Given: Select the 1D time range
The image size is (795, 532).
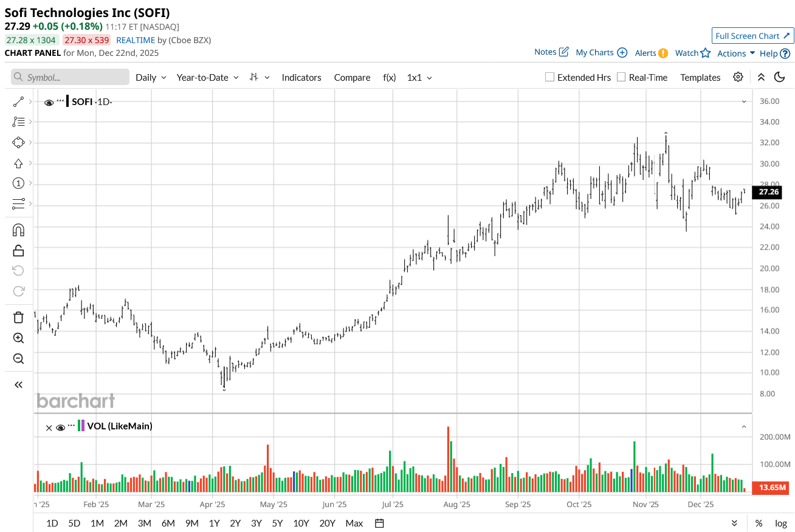Looking at the screenshot, I should click(52, 523).
